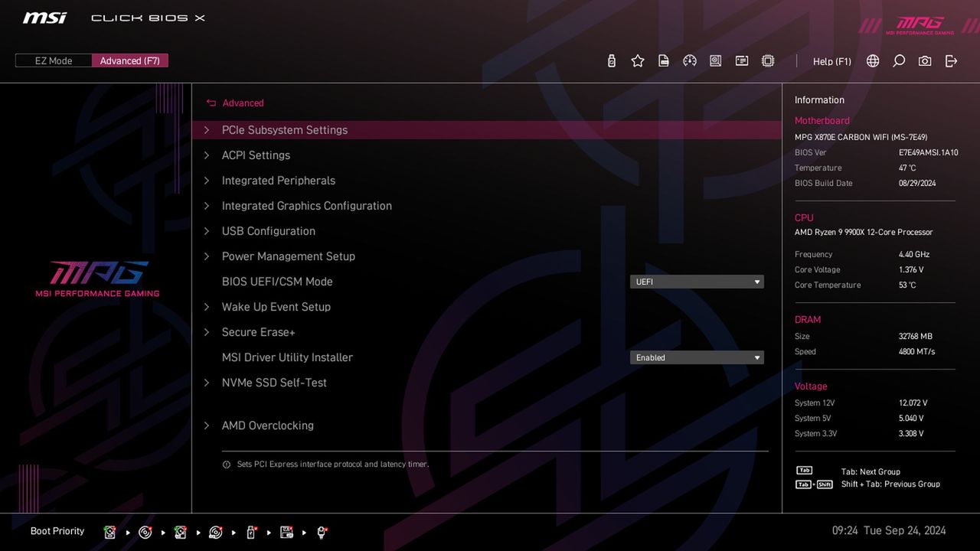Click MPG X870E CARBON WIFI board name

[x=861, y=137]
